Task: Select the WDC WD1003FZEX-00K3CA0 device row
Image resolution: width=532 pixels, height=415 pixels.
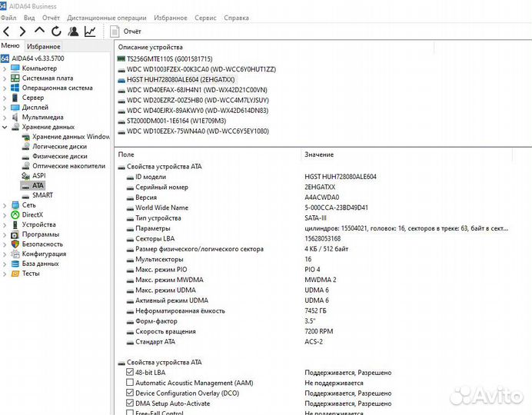Action: [201, 69]
